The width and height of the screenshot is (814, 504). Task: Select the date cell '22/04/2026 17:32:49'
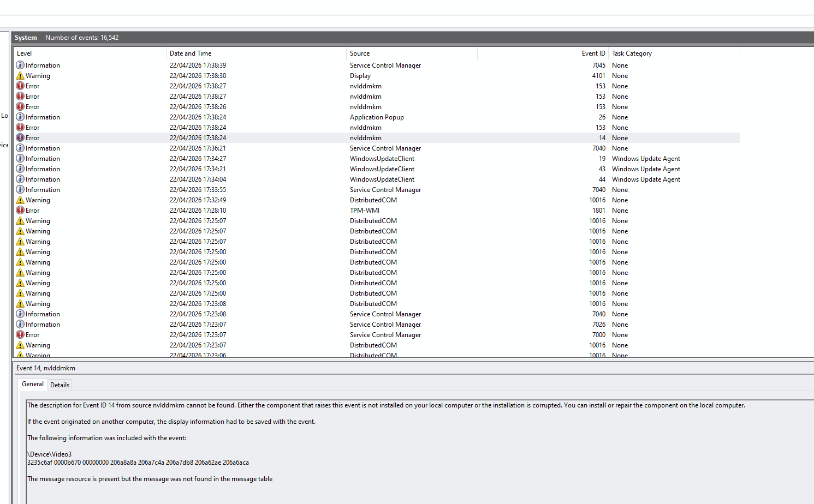tap(198, 200)
